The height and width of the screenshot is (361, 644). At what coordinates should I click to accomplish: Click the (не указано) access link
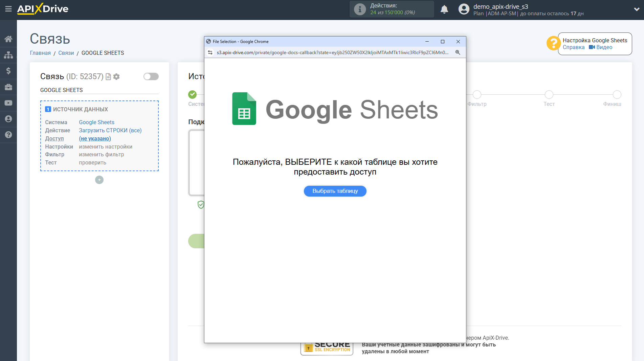[95, 138]
